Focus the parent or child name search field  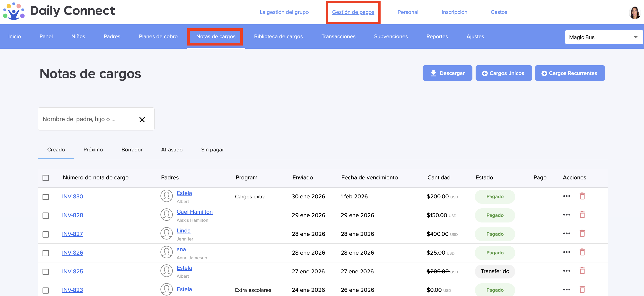[x=87, y=119]
